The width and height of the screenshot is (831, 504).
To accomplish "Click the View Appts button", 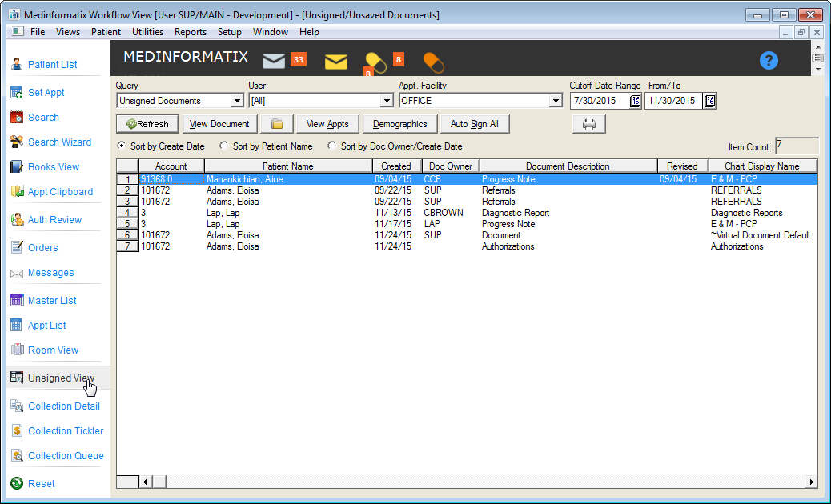I will tap(327, 124).
